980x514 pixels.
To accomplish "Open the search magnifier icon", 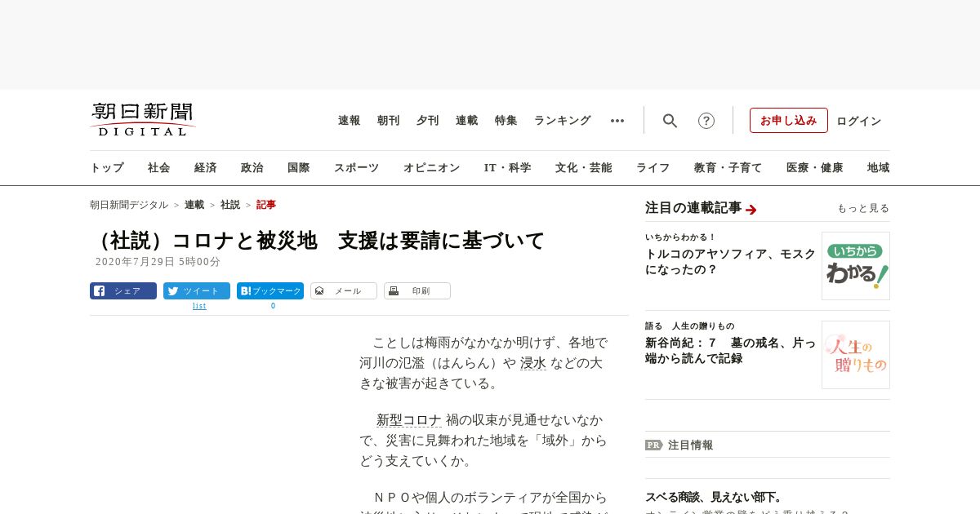I will 670,121.
